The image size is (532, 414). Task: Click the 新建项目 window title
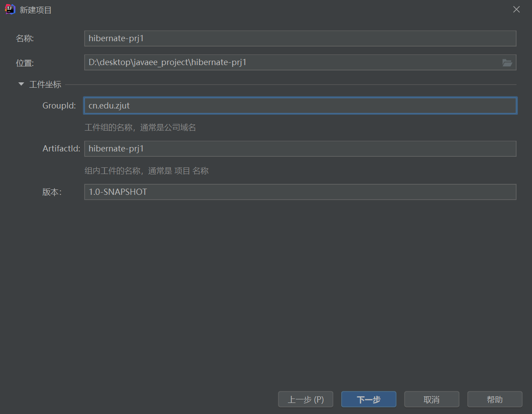[x=36, y=10]
